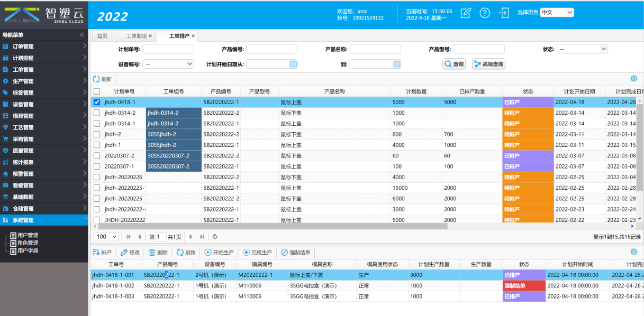Viewport: 644px width, 316px height.
Task: Click the 查询 search button
Action: pos(454,64)
